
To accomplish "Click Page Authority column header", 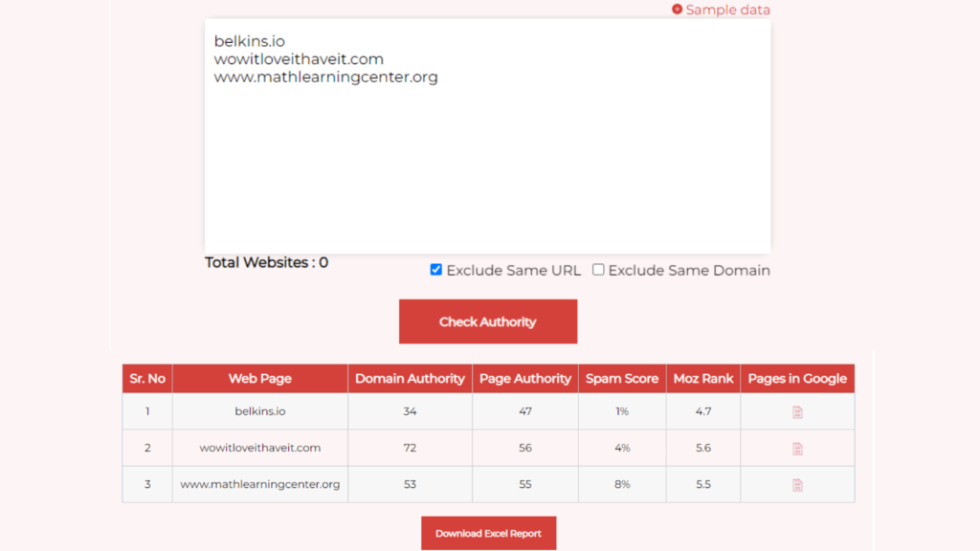I will (525, 379).
